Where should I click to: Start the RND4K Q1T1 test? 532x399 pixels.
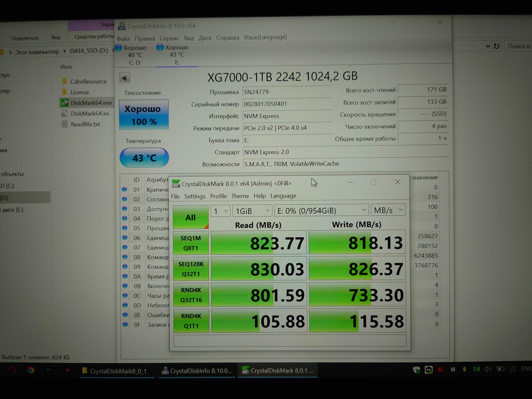pyautogui.click(x=191, y=321)
